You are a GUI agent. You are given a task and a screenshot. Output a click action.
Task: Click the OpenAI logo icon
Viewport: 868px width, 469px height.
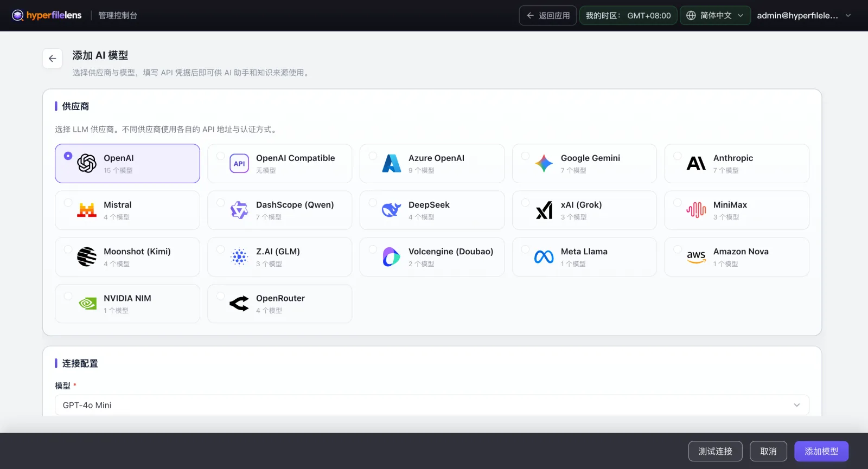(x=87, y=163)
